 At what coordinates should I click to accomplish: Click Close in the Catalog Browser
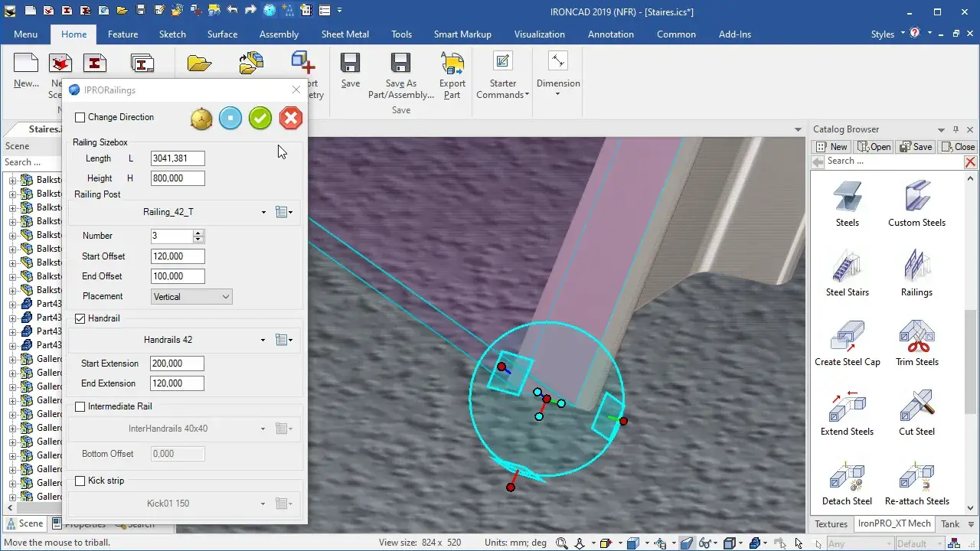958,147
